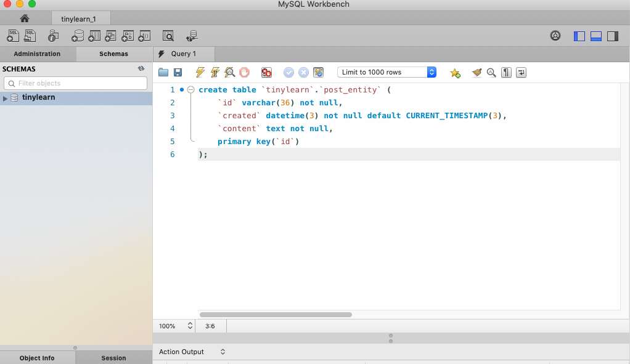Execute statement under cursor icon
The width and height of the screenshot is (630, 364).
215,72
